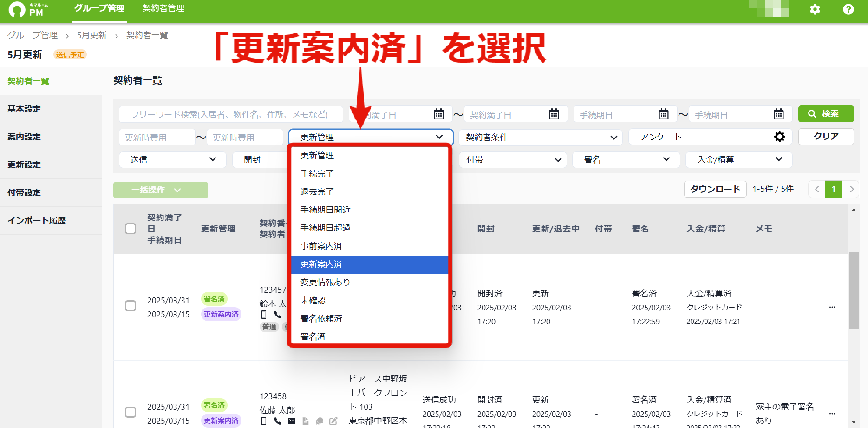Viewport: 868px width, 428px height.
Task: Click 契約者一覧 in sidebar
Action: coord(51,81)
